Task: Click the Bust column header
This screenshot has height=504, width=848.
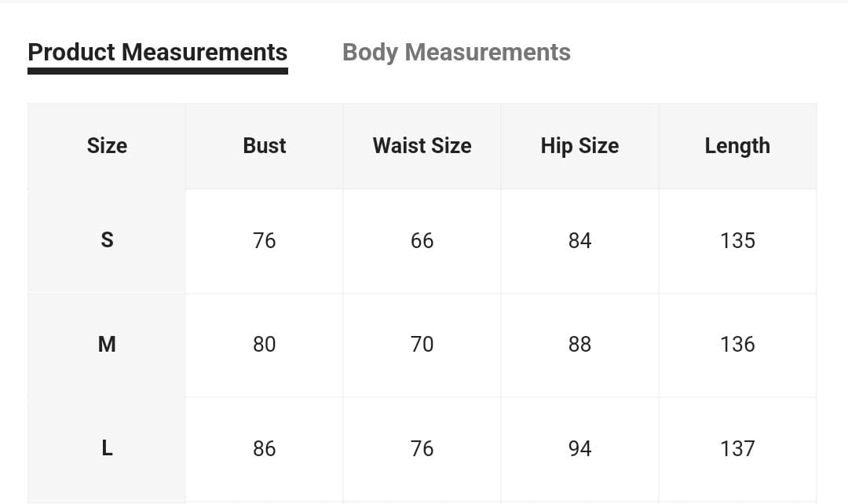Action: [x=265, y=146]
